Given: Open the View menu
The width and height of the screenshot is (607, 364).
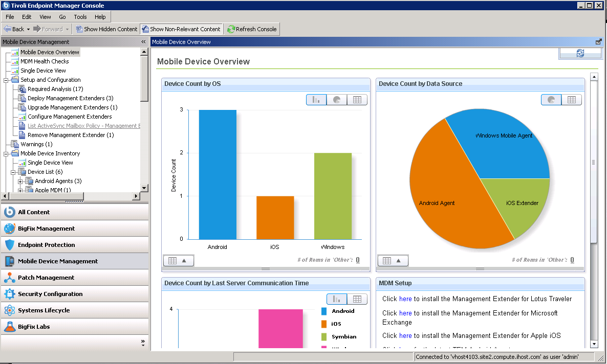Looking at the screenshot, I should [45, 17].
